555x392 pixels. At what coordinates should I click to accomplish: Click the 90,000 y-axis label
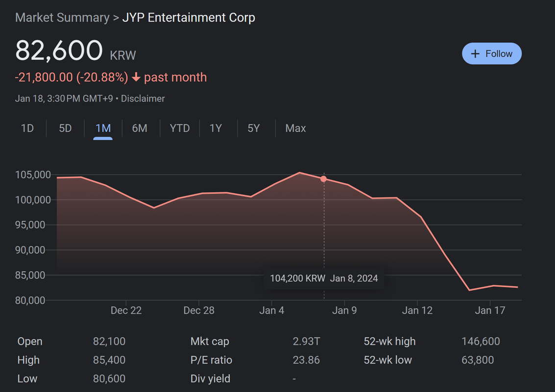point(30,250)
